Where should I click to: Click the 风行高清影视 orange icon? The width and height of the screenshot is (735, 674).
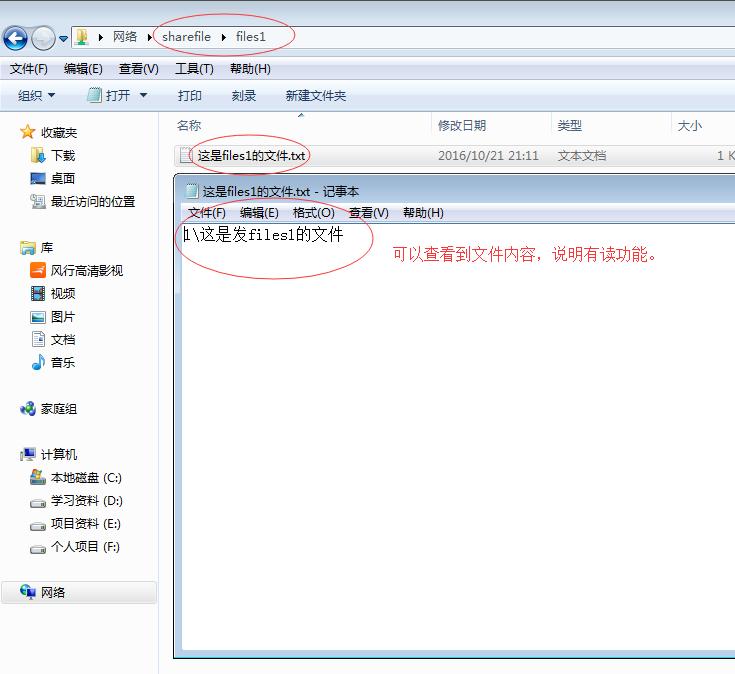[38, 270]
